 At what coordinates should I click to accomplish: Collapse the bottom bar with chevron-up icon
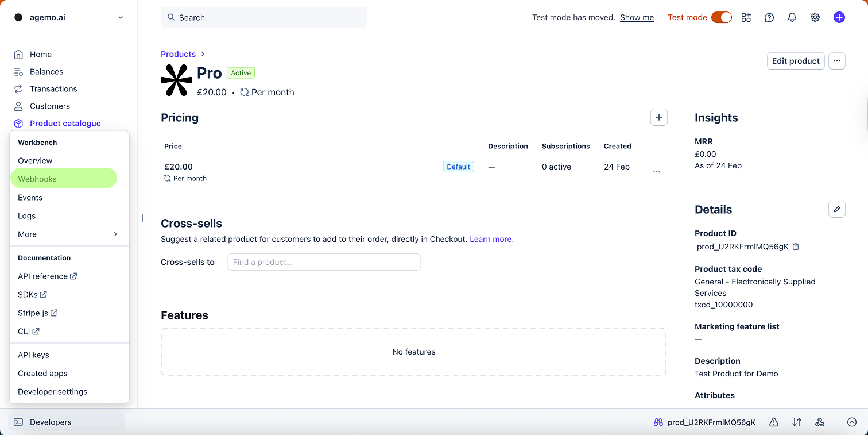click(x=852, y=422)
